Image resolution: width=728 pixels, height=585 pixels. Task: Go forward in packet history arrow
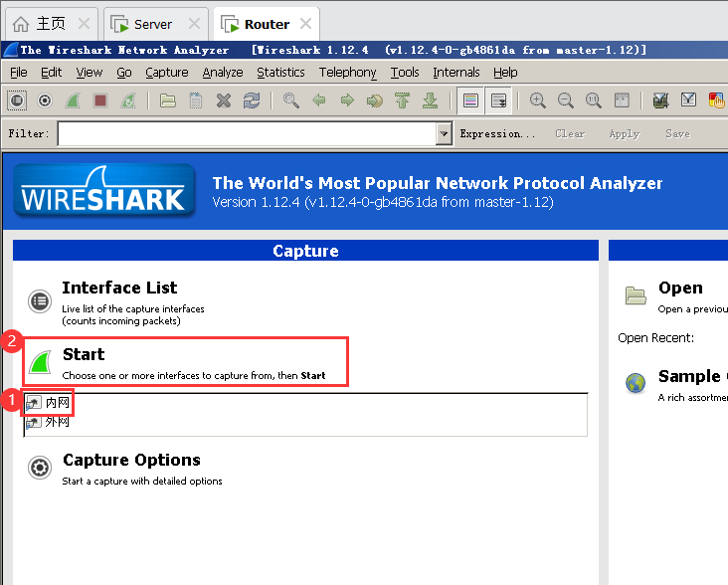coord(347,100)
